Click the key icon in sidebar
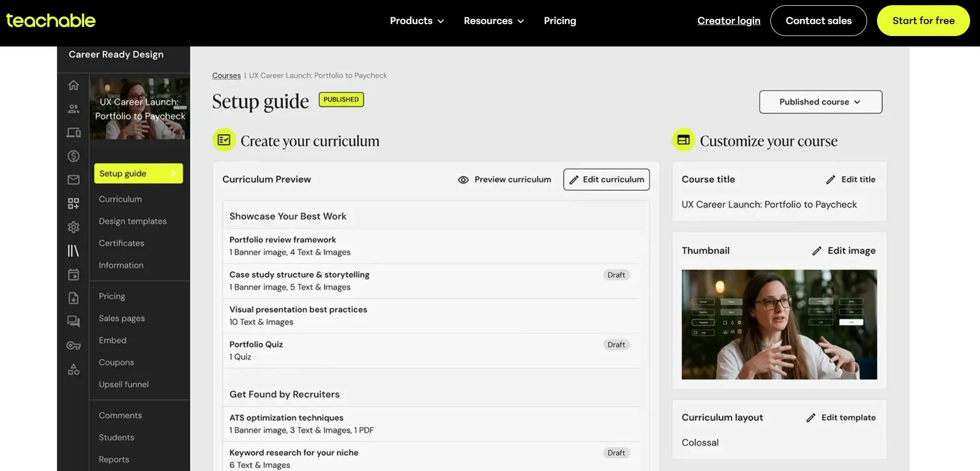 pyautogui.click(x=74, y=346)
